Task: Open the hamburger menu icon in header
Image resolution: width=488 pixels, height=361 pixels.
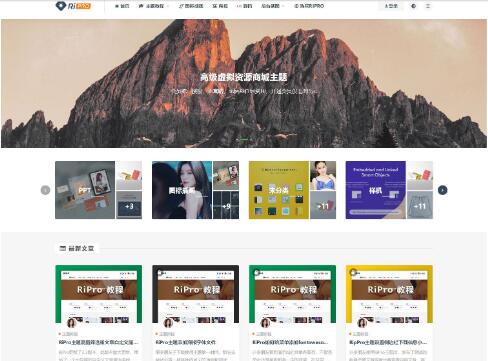Action: tap(428, 6)
